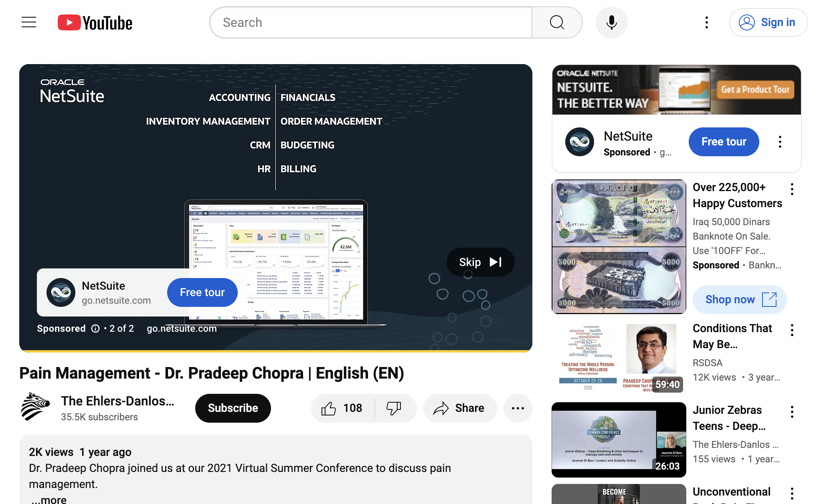Image resolution: width=821 pixels, height=504 pixels.
Task: Open Junior Zebras Teens title
Action: (x=729, y=418)
